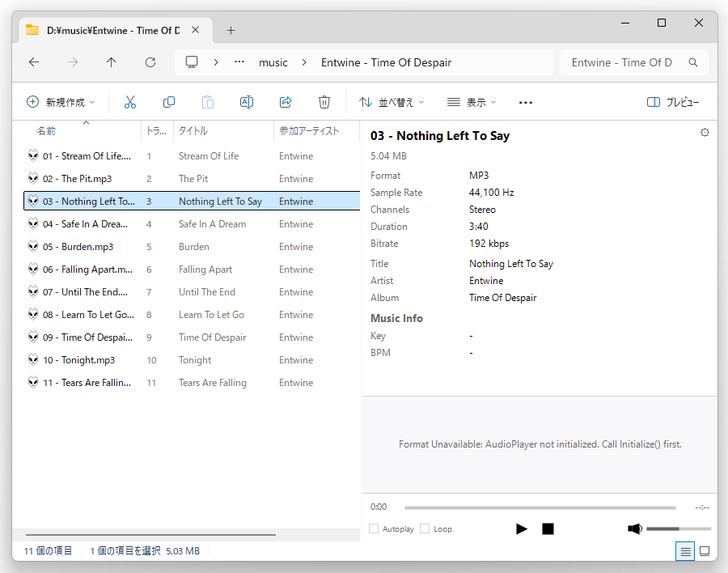Adjust the volume slider

pos(679,528)
